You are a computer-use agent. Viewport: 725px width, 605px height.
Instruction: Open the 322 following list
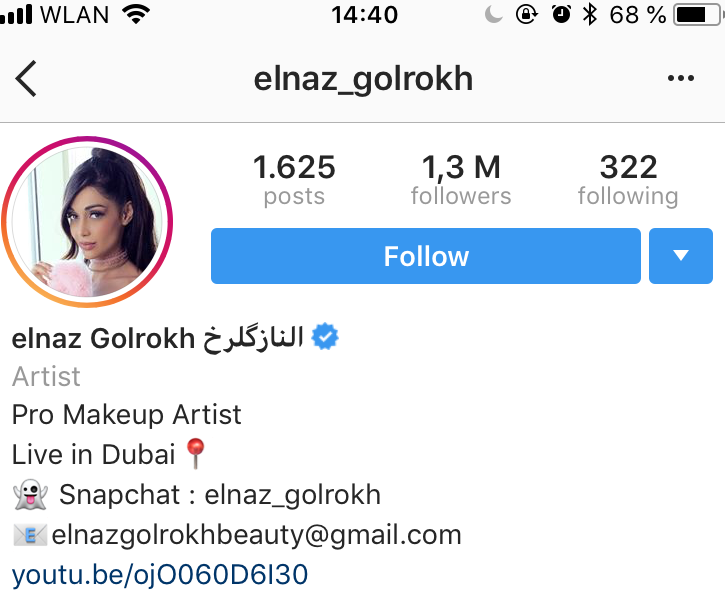(628, 179)
